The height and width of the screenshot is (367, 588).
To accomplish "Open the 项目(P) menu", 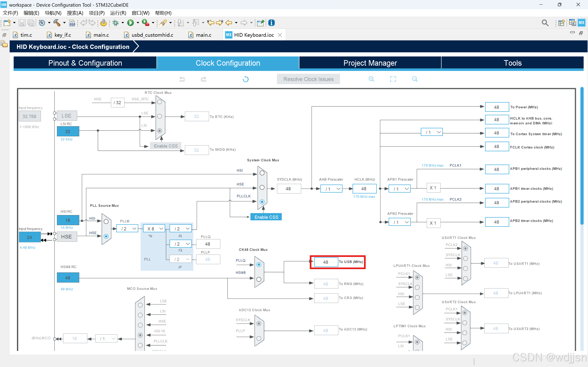I will [96, 13].
